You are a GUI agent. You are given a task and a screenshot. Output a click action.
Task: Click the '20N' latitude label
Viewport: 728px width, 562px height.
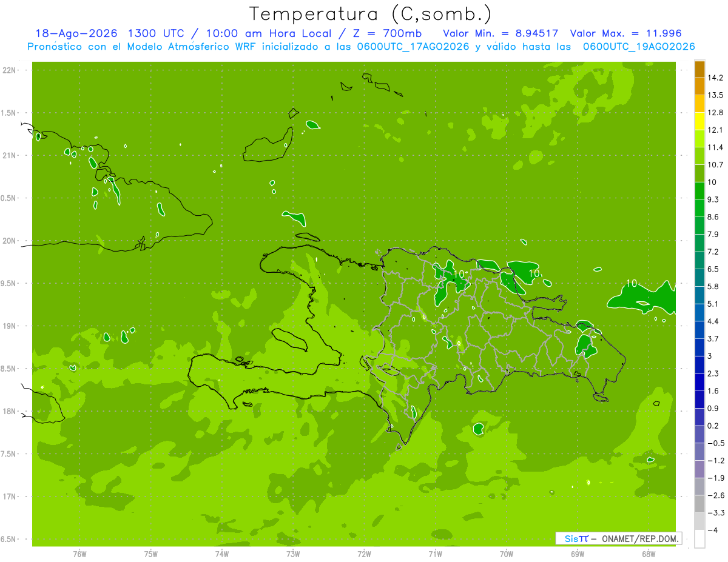point(9,241)
